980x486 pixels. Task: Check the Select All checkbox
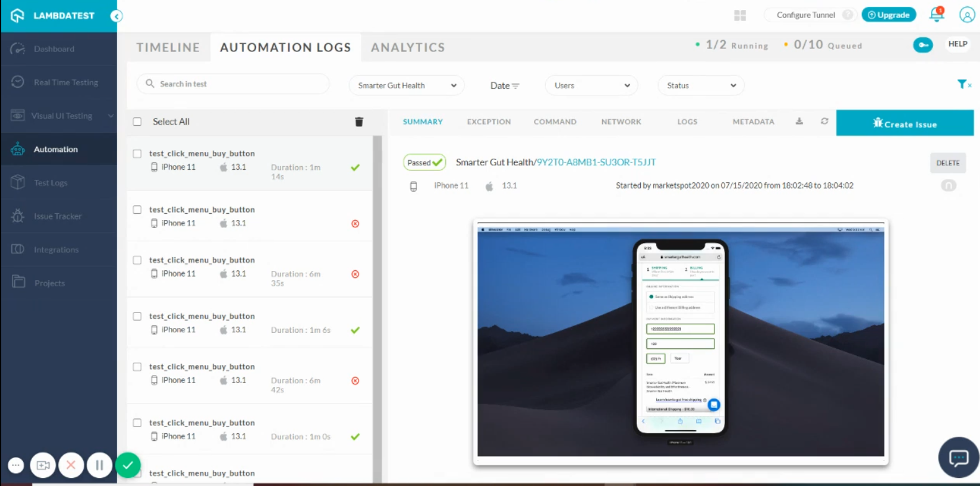click(x=138, y=122)
